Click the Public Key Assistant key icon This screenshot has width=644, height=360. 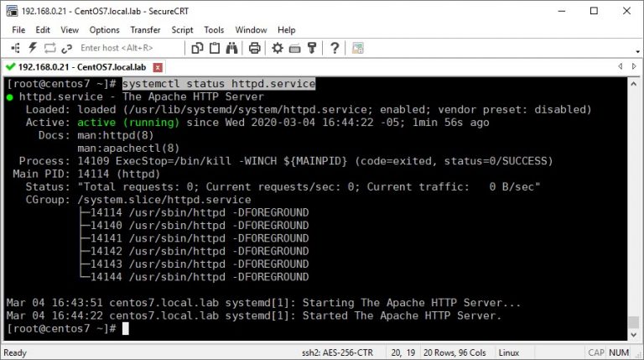pyautogui.click(x=312, y=48)
